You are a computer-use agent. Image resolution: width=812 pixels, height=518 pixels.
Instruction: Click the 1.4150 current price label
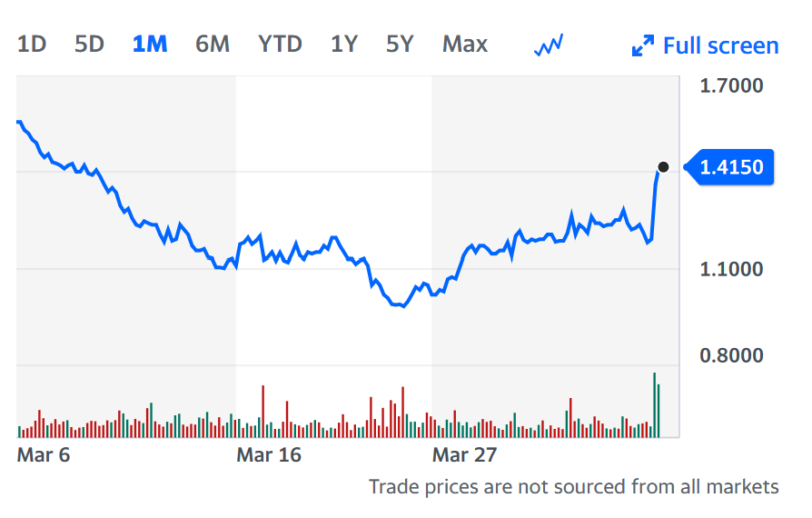pos(734,167)
